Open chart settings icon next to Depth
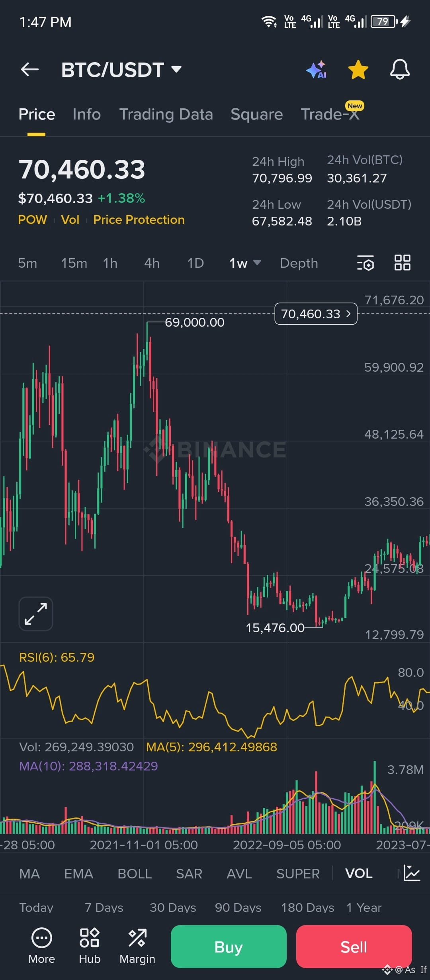The image size is (430, 980). tap(365, 263)
